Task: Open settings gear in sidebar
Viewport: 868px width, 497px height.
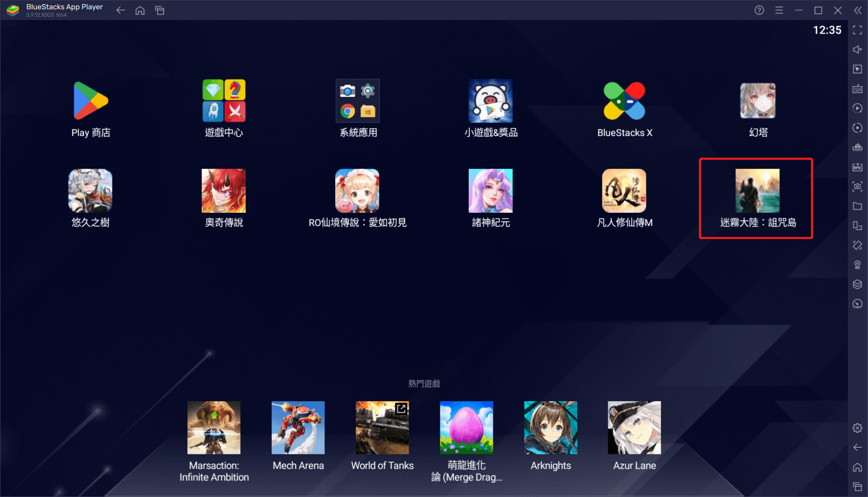Action: click(x=857, y=428)
